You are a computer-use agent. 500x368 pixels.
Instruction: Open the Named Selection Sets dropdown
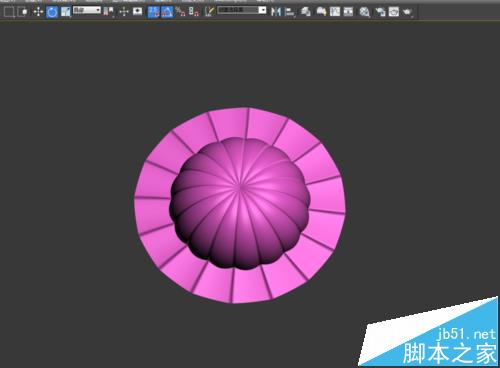pyautogui.click(x=242, y=10)
